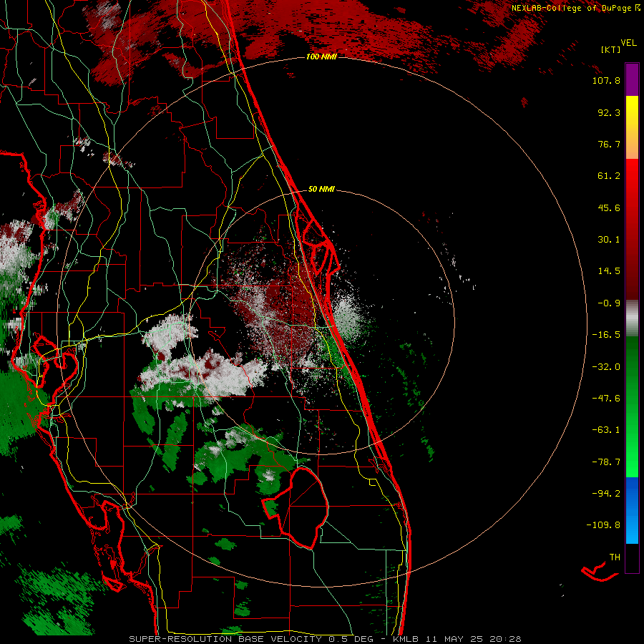
Task: Click the -94.2 value on velocity scale
Action: pyautogui.click(x=606, y=493)
